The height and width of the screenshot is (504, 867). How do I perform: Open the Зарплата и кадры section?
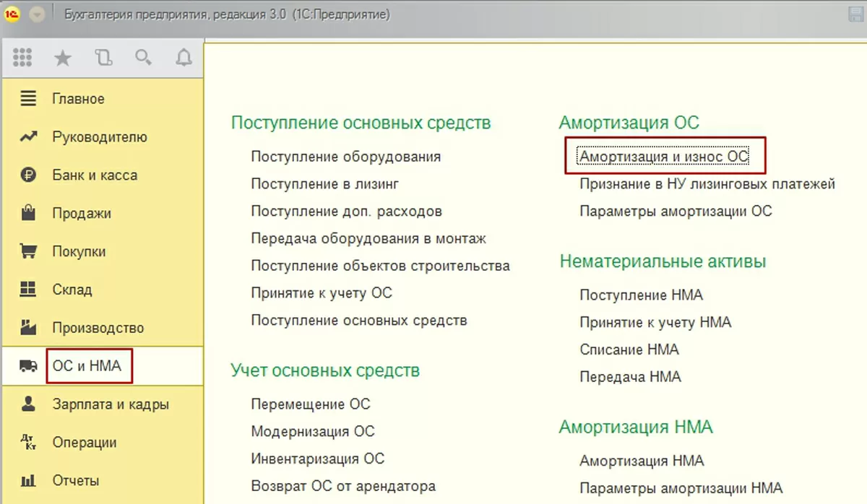111,404
